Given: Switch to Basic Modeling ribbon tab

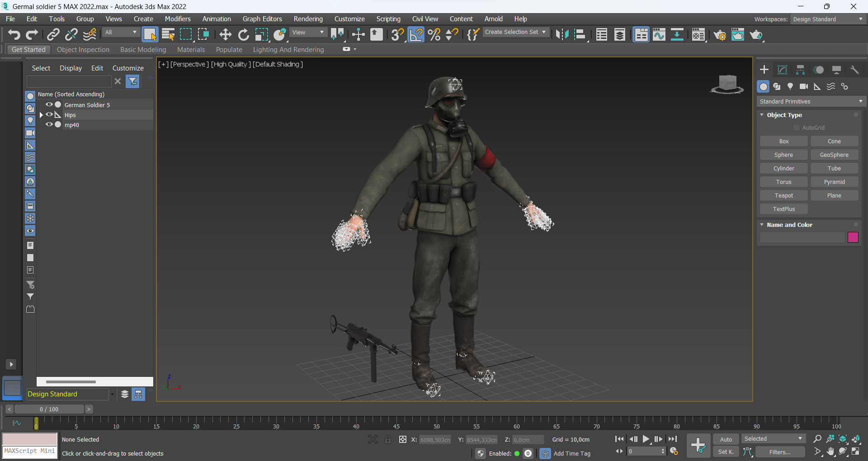Looking at the screenshot, I should coord(143,50).
